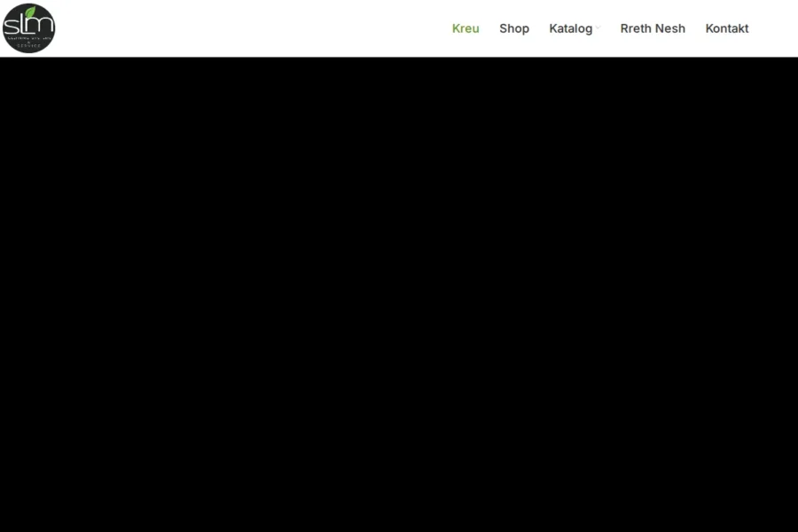The width and height of the screenshot is (798, 532).
Task: Click the center of the dark video placeholder
Action: [399, 294]
